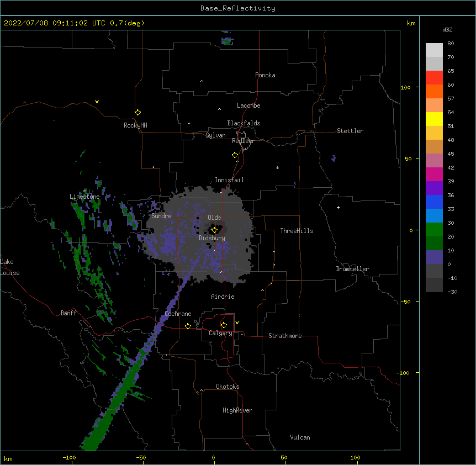476x465 pixels.
Task: Click the Calgary city label
Action: pyautogui.click(x=221, y=333)
